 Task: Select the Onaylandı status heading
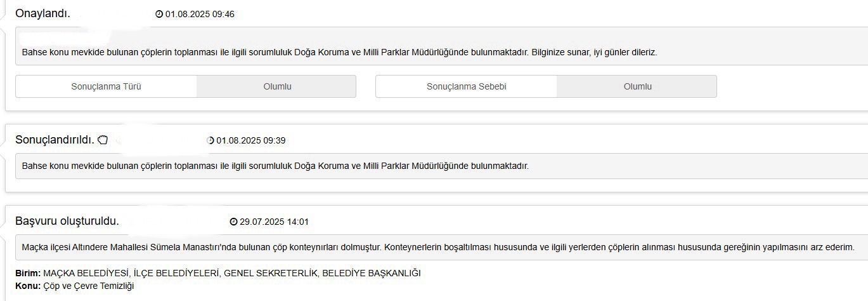coord(43,13)
